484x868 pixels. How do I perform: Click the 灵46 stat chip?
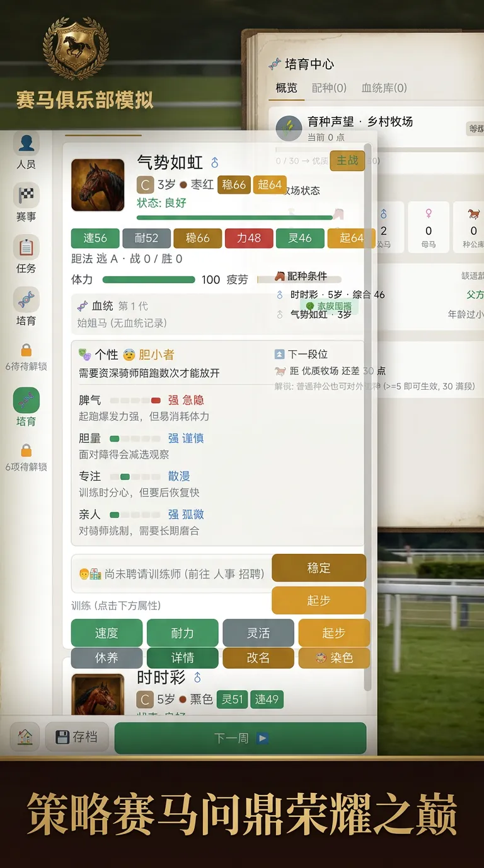point(300,238)
